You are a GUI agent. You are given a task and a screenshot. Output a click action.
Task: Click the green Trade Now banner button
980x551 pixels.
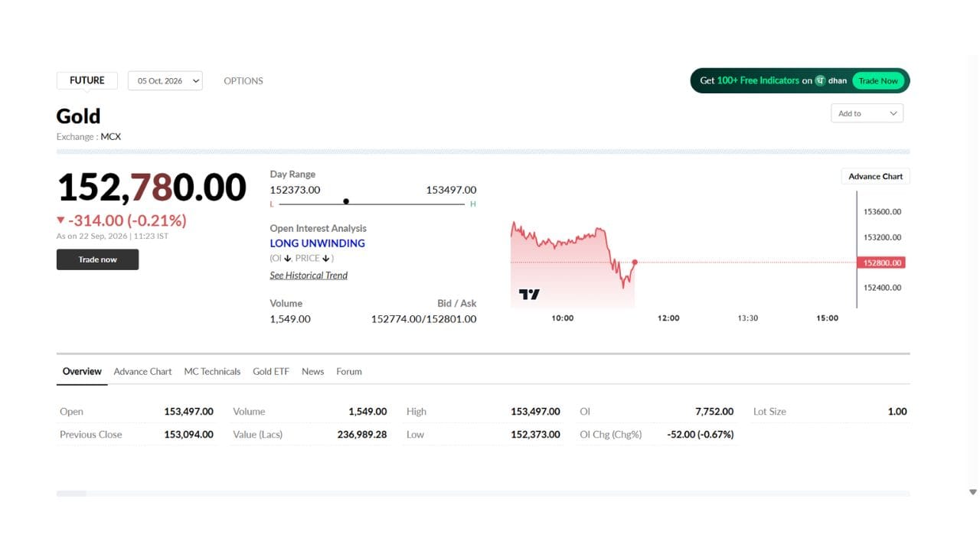[878, 80]
